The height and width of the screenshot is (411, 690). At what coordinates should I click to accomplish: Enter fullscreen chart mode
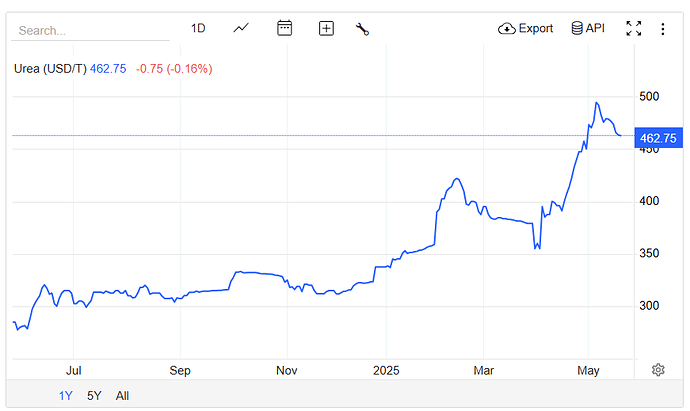coord(633,28)
